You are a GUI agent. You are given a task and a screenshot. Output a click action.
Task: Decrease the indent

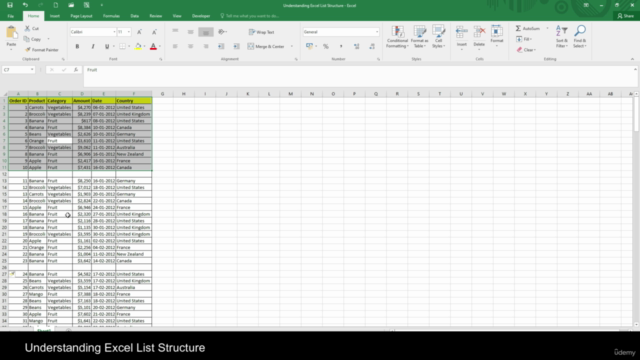pos(221,47)
